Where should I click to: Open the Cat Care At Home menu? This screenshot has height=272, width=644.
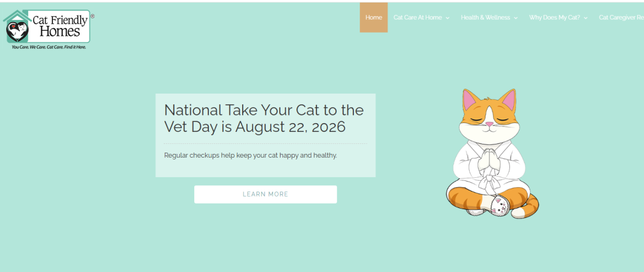pyautogui.click(x=418, y=18)
